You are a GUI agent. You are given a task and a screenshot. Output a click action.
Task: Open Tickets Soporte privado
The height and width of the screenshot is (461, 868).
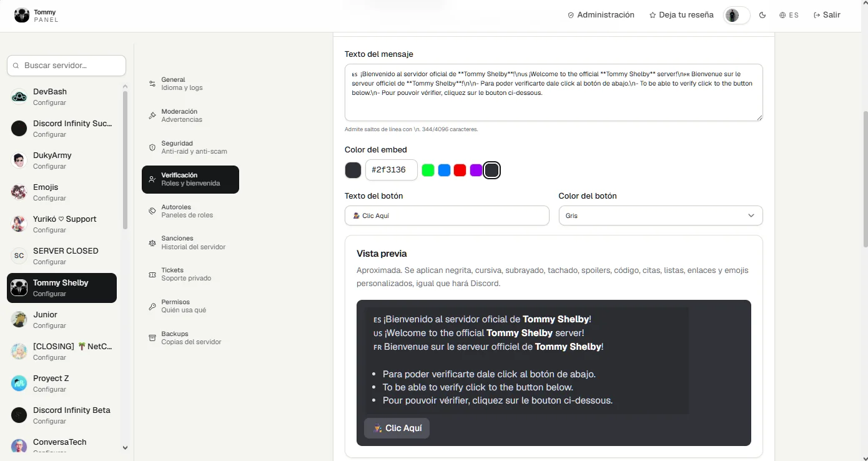coord(190,274)
